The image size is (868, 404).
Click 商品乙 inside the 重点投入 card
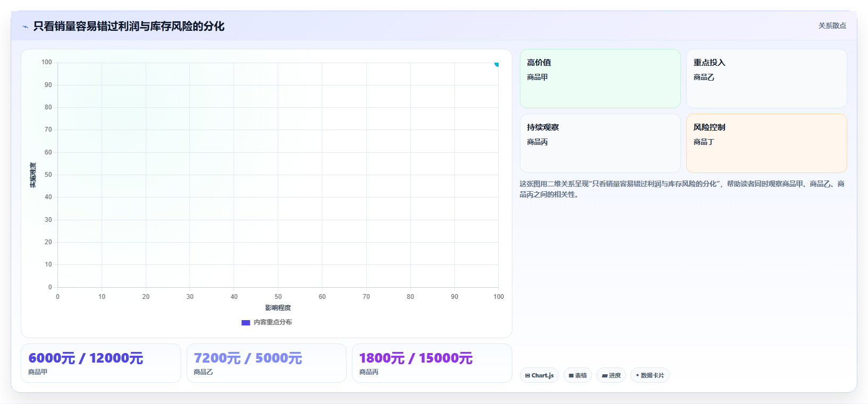click(x=704, y=78)
